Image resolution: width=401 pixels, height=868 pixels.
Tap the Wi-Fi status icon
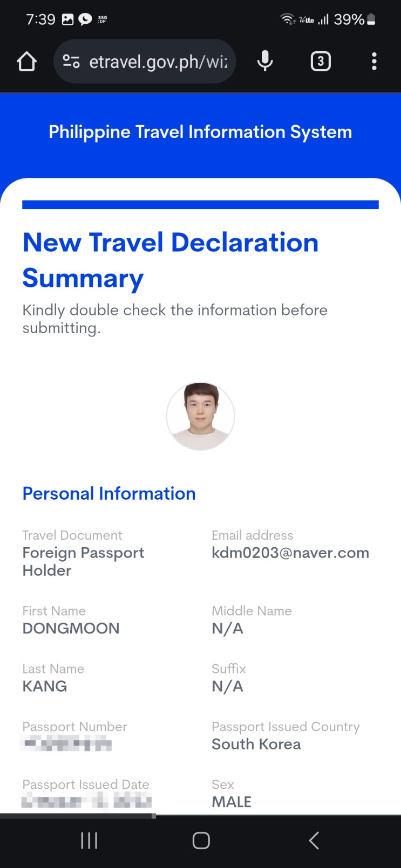click(x=288, y=19)
